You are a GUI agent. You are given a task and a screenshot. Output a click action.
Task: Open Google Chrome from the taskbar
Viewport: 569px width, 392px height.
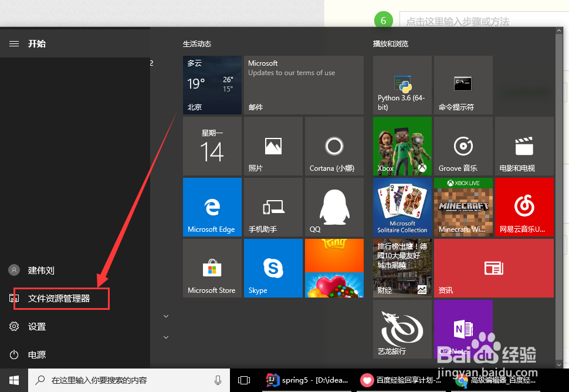[x=461, y=380]
